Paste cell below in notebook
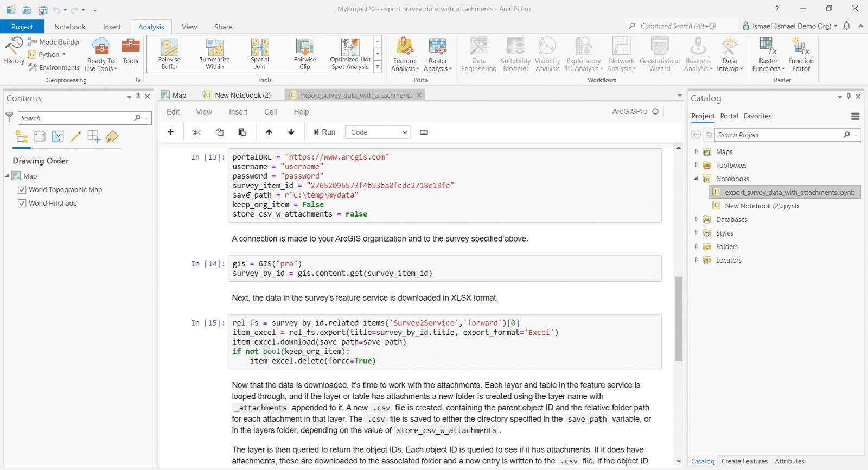868x470 pixels. coord(242,132)
